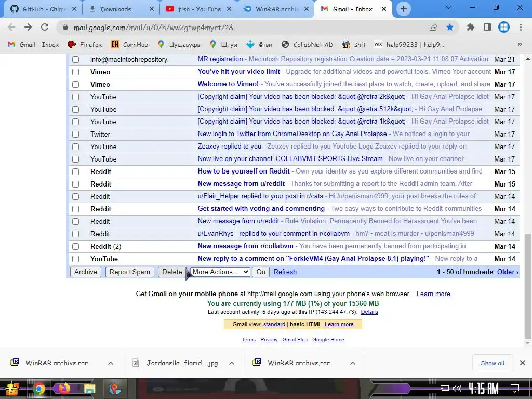Switch to the Downloads tab
The width and height of the screenshot is (532, 399).
[x=115, y=9]
